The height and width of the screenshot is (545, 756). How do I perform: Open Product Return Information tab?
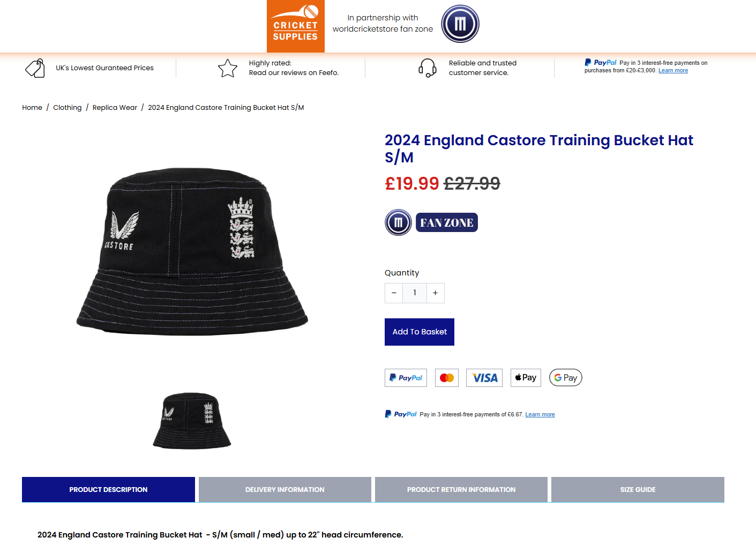(x=461, y=490)
